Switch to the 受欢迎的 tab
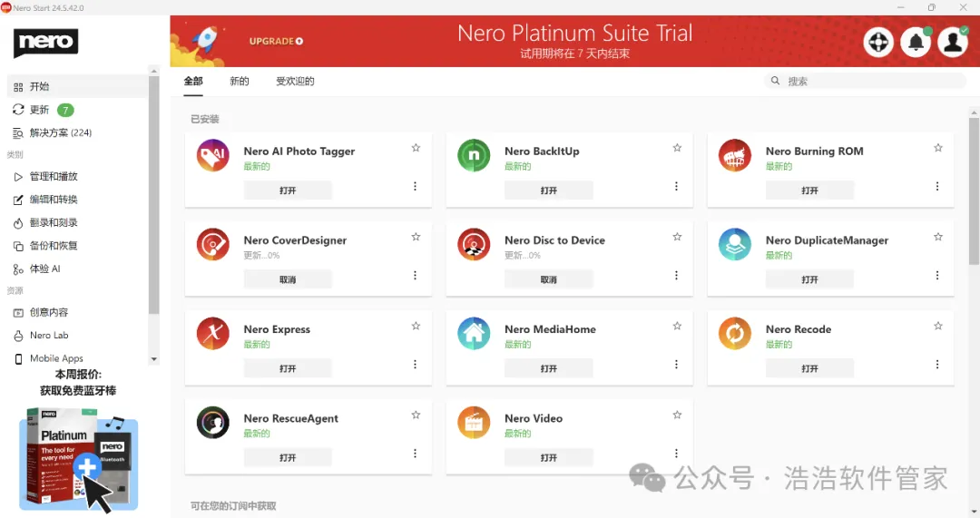Viewport: 980px width, 518px height. (295, 82)
